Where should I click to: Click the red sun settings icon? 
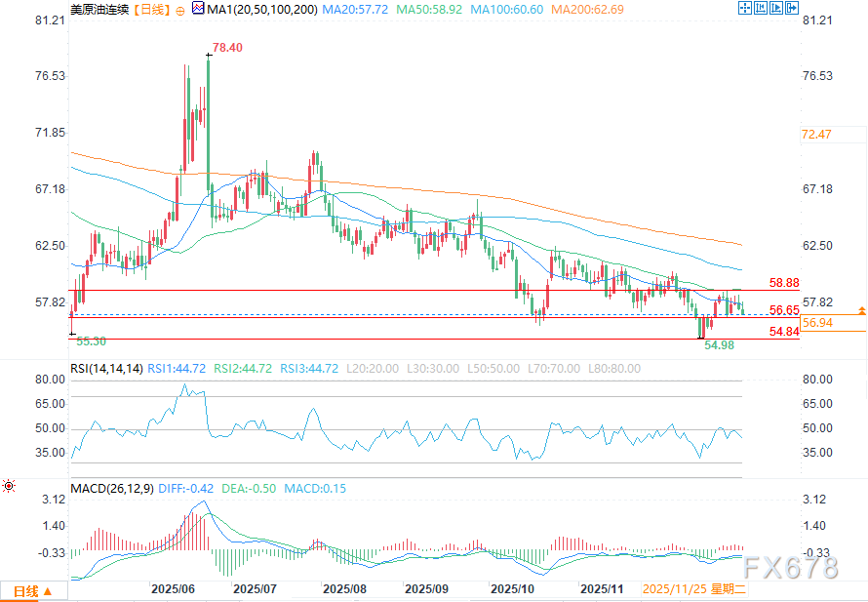[x=9, y=485]
